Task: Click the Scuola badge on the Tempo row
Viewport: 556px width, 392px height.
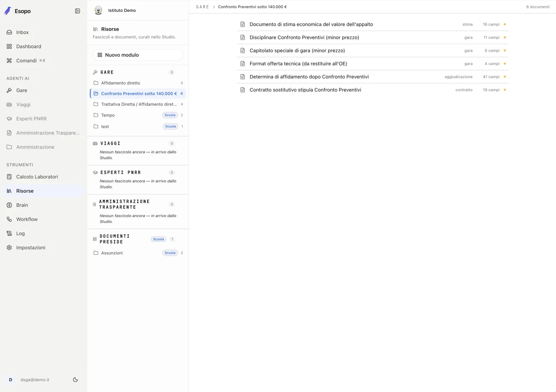Action: click(170, 115)
